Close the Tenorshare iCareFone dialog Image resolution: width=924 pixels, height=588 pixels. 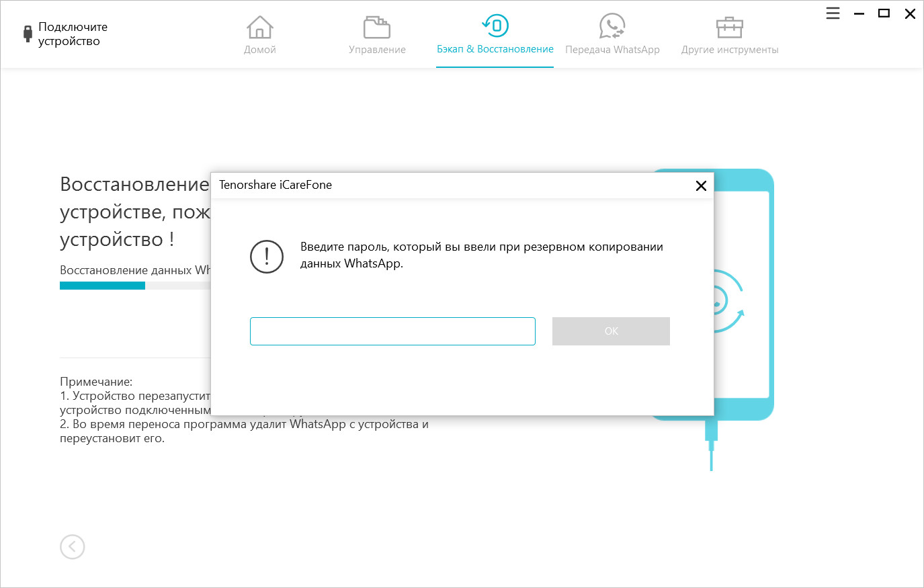(701, 186)
